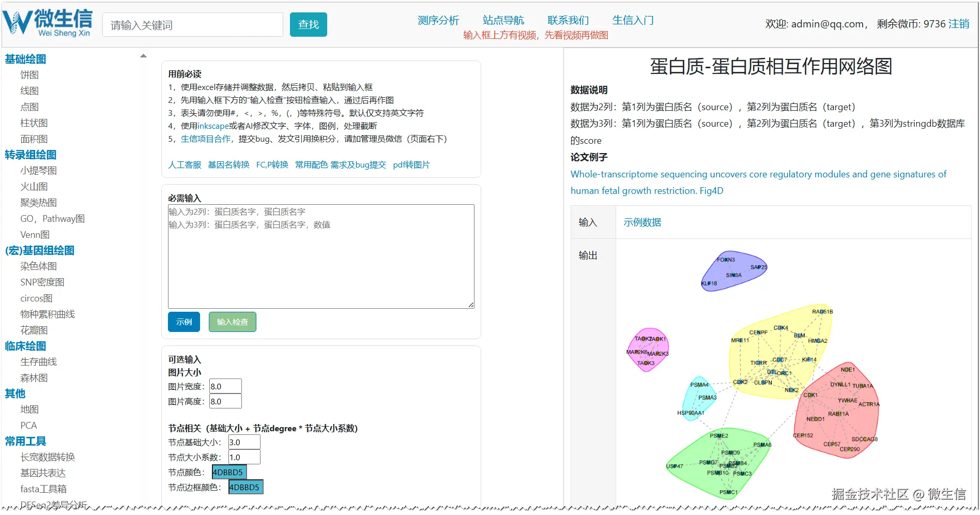
Task: Click the (宏)基因组绘图 category heading
Action: point(40,250)
